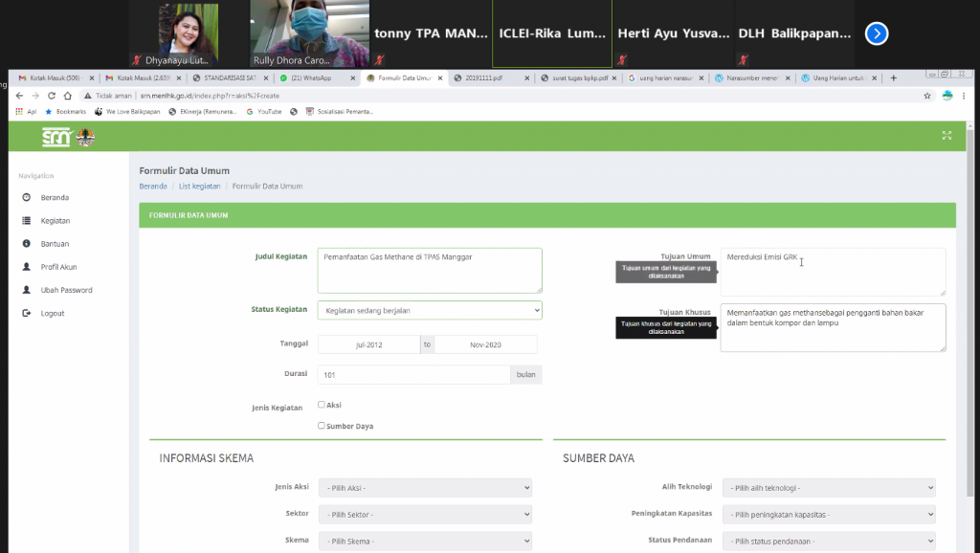Reload the page with browser refresh icon

coord(52,96)
